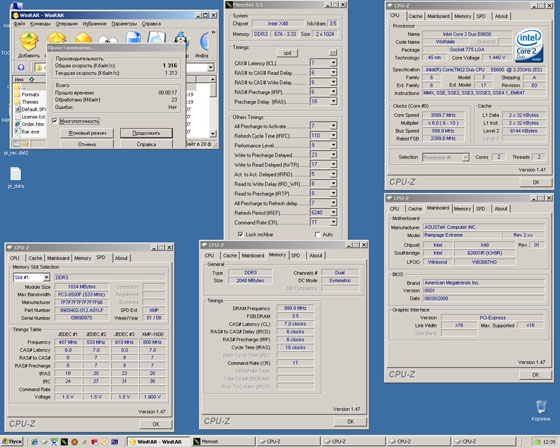Select the License.txt file in WinRAR list
Screen dimensions: 560x448
pyautogui.click(x=34, y=117)
